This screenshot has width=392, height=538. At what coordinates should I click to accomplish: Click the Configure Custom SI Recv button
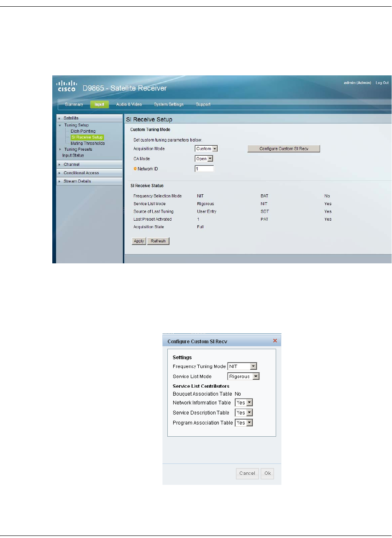pos(284,149)
